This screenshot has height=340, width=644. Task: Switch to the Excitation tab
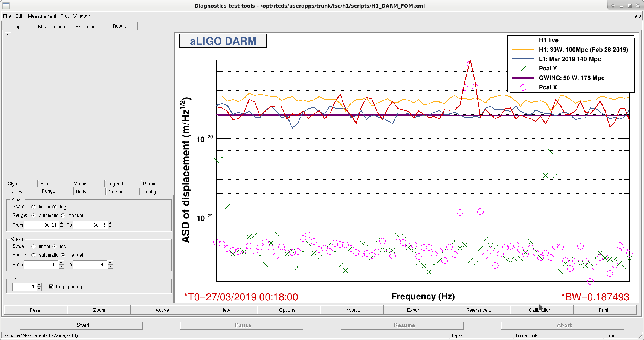click(85, 26)
